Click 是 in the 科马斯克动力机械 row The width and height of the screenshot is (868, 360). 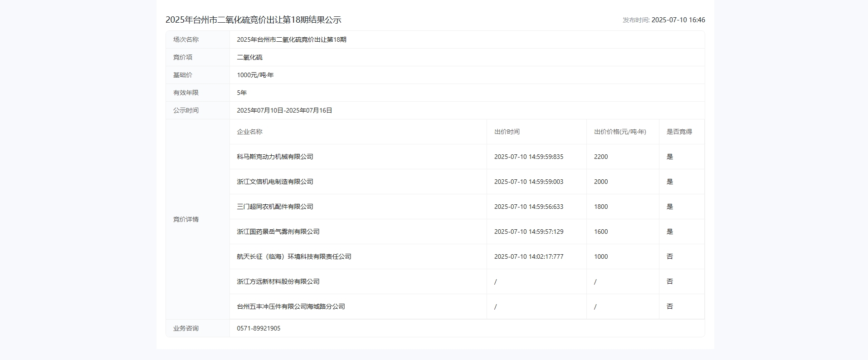click(x=670, y=157)
